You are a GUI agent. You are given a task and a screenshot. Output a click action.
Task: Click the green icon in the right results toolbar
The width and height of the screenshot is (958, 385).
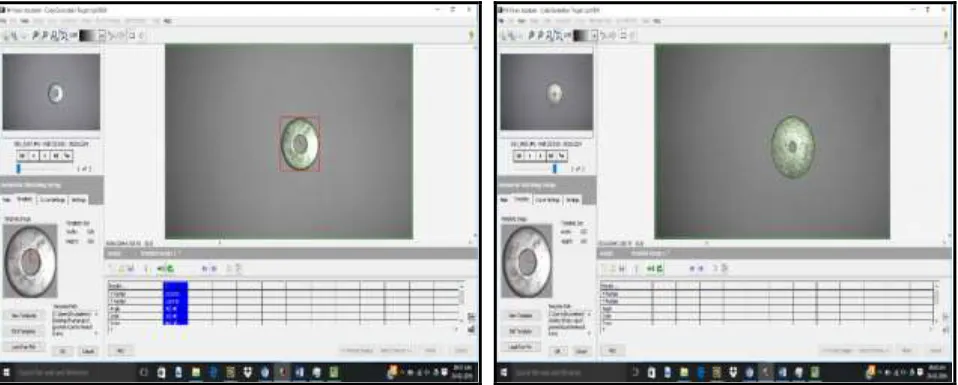[x=660, y=268]
